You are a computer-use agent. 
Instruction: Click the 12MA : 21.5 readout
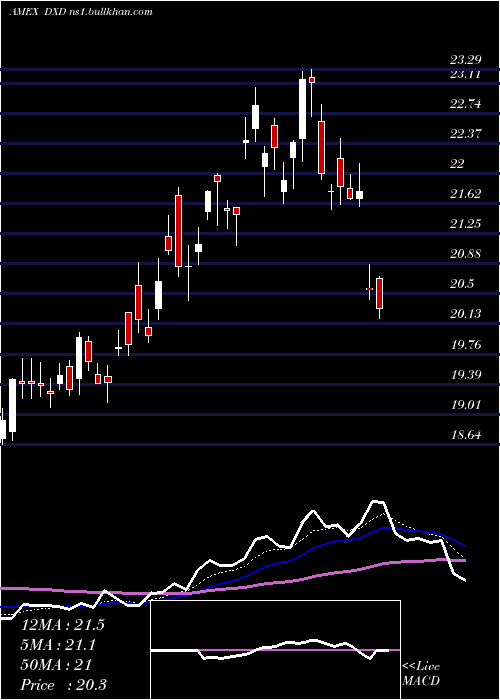click(x=62, y=625)
